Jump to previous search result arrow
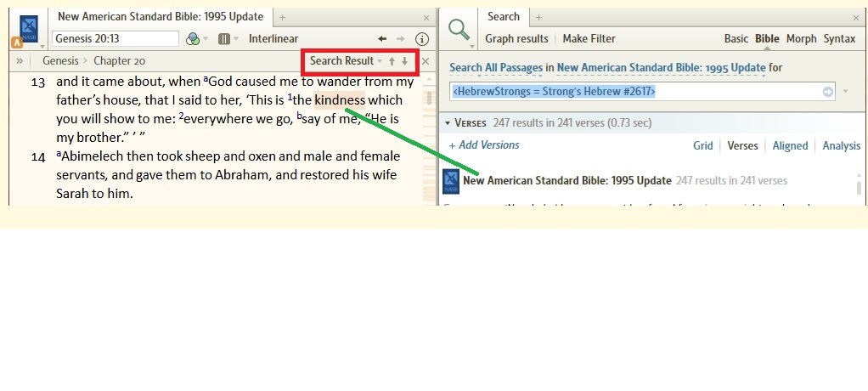This screenshot has height=391, width=868. (x=392, y=61)
